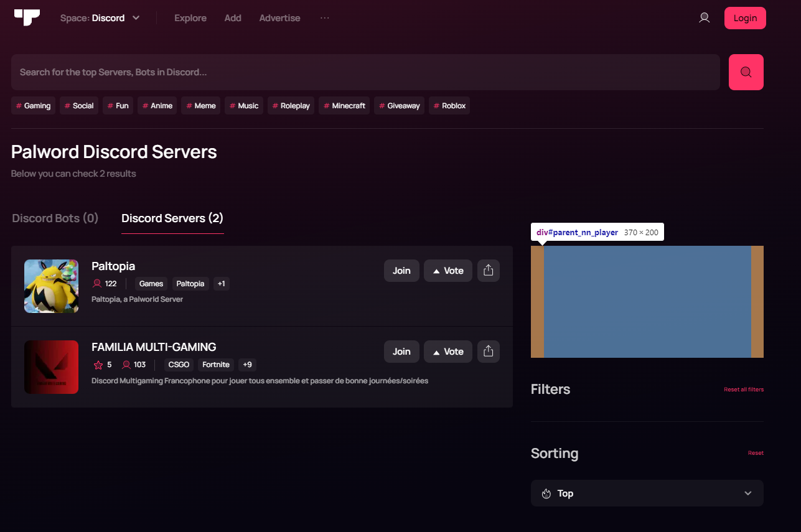Open the Space: Discord dropdown

[100, 17]
